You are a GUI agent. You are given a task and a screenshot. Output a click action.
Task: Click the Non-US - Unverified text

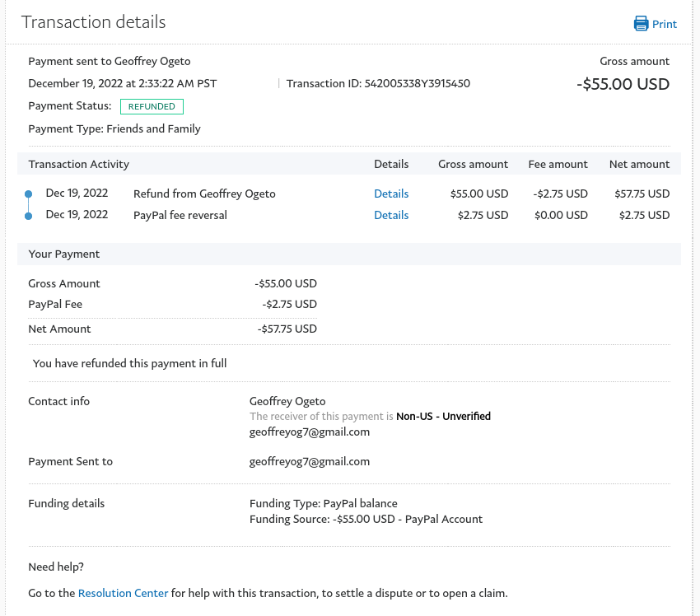coord(443,416)
